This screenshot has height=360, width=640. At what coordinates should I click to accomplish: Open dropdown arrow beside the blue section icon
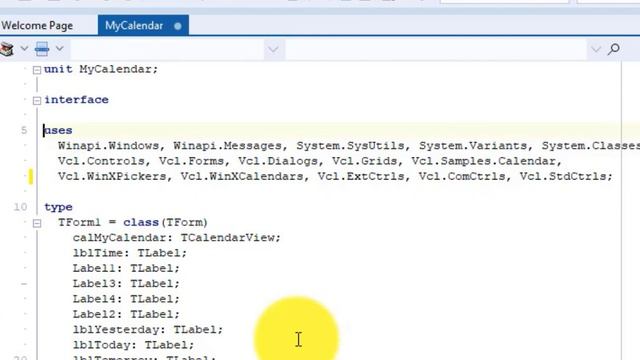(x=60, y=49)
